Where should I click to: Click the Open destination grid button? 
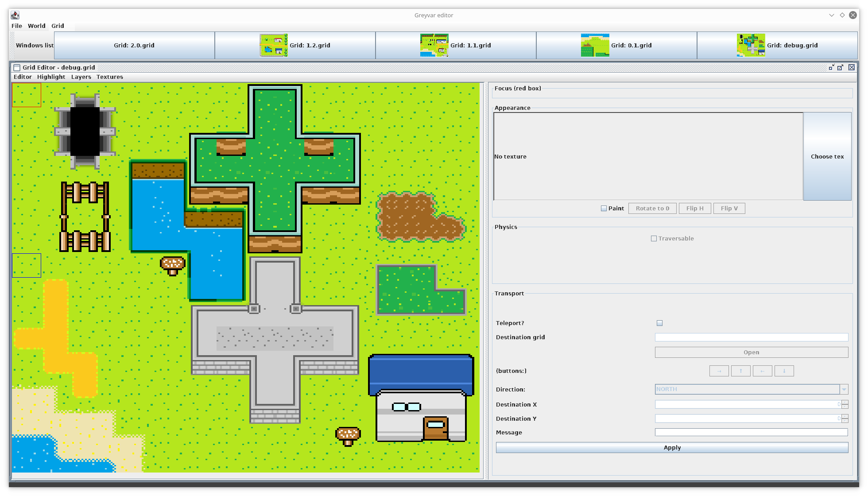752,352
